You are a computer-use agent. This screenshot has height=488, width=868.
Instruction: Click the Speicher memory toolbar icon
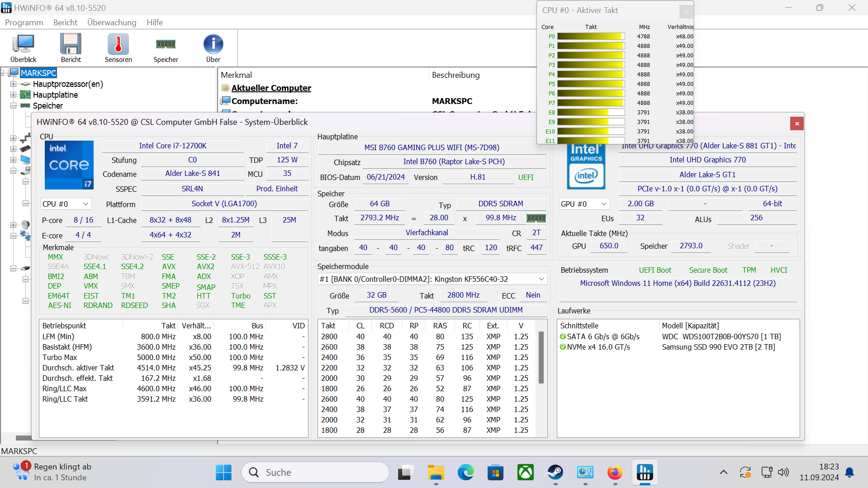pos(166,48)
